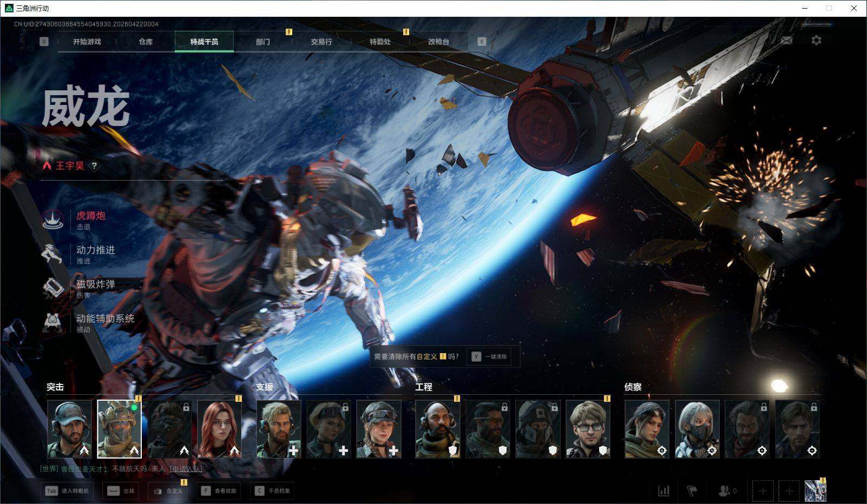Click the 一键清除 button
Screen dimensions: 867x504
[x=490, y=357]
